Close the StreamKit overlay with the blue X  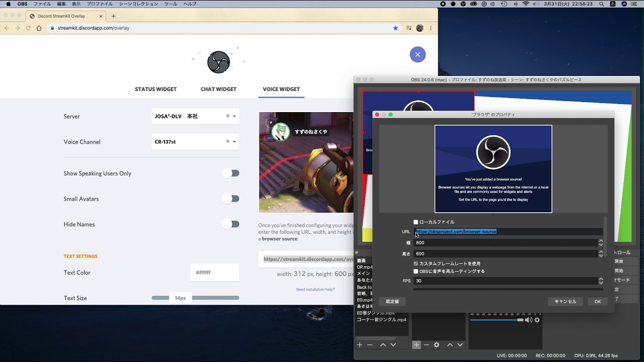point(418,54)
